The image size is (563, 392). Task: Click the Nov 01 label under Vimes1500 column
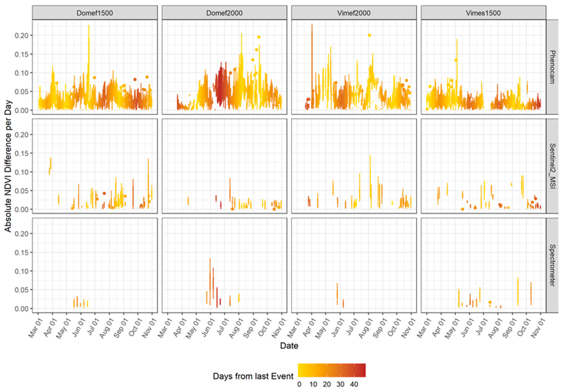click(538, 328)
